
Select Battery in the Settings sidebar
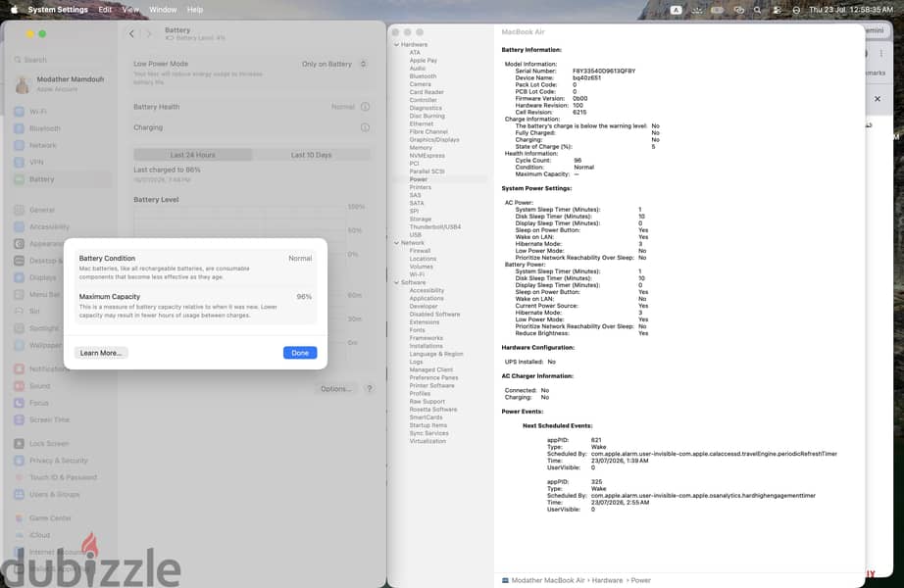61,179
